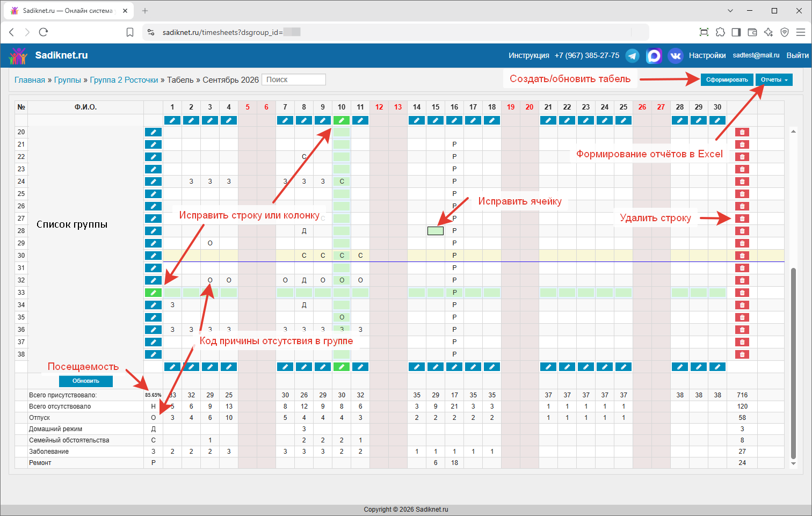The height and width of the screenshot is (516, 812).
Task: Remove row 20 using the red trash button
Action: [742, 132]
